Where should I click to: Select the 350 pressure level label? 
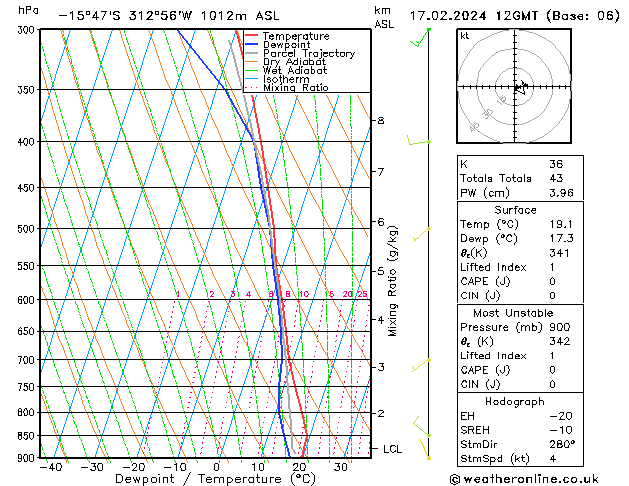pos(28,90)
